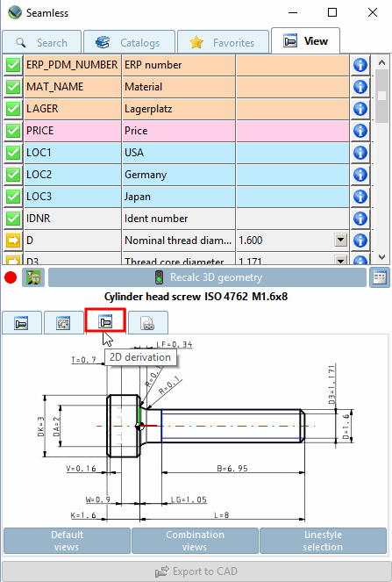Expand the nominal thread diameter dropdown
The image size is (392, 582).
340,241
